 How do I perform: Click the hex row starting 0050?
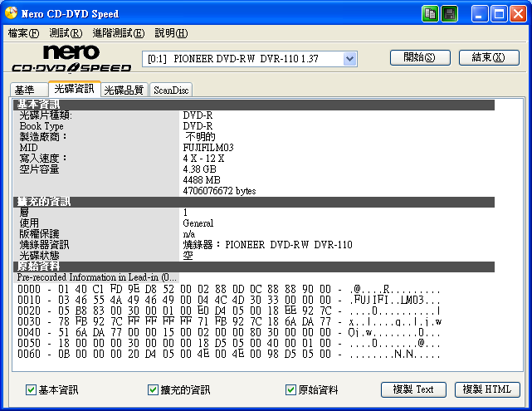coord(229,343)
